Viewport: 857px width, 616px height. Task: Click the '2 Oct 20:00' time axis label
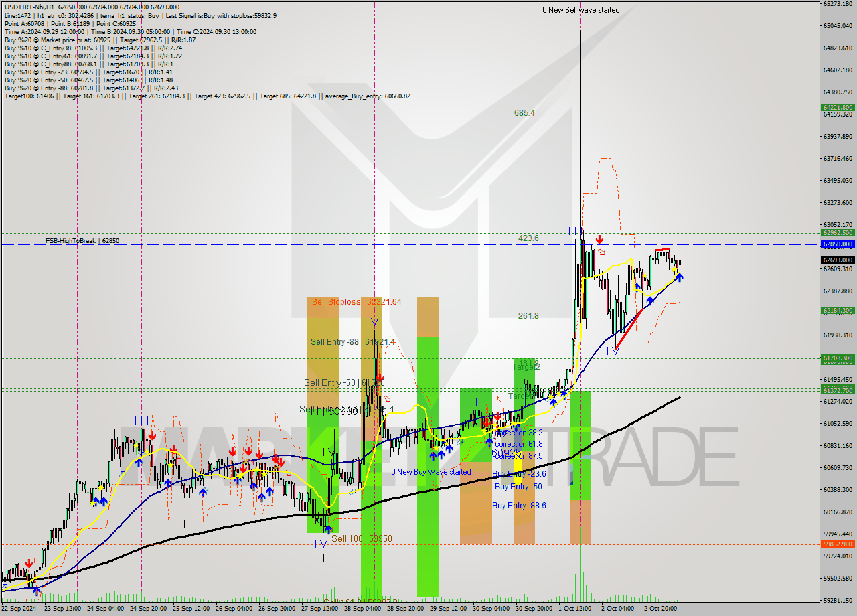661,609
